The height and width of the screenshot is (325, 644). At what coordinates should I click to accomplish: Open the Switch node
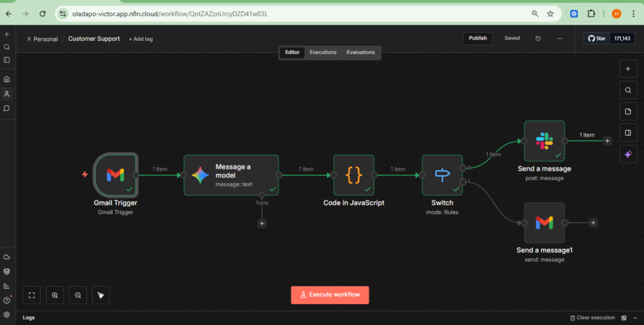[x=442, y=175]
